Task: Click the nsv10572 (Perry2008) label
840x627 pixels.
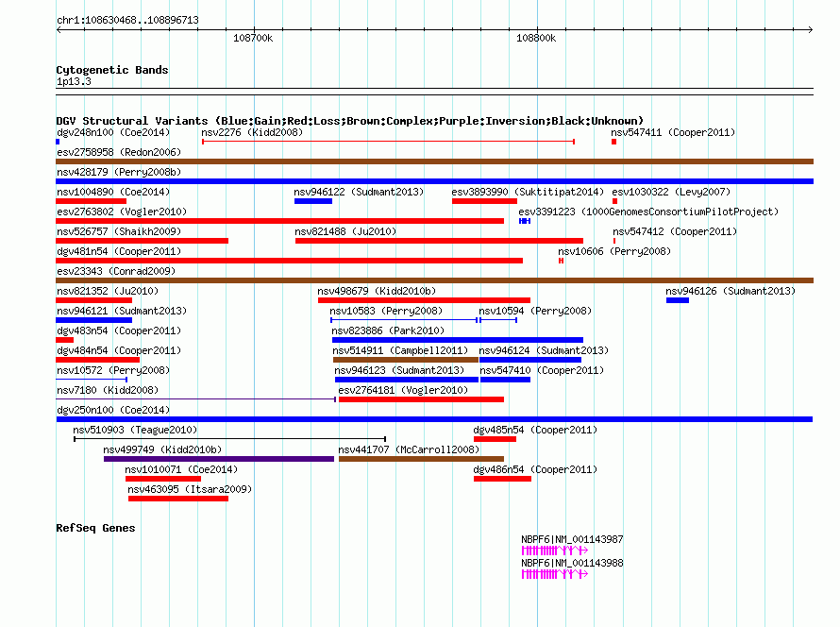Action: [113, 370]
